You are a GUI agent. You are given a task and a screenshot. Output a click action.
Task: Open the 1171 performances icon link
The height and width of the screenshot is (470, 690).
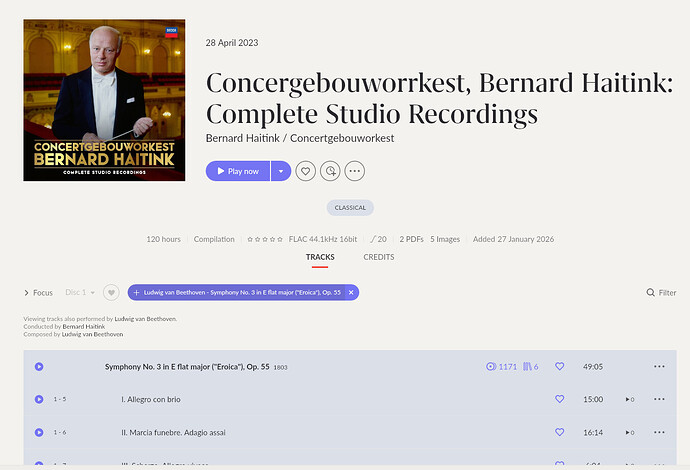click(501, 367)
